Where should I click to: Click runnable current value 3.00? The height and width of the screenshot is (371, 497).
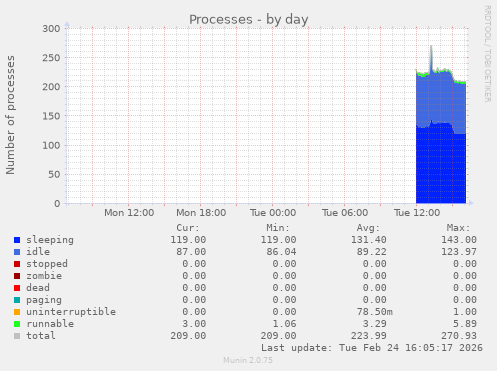pos(194,324)
